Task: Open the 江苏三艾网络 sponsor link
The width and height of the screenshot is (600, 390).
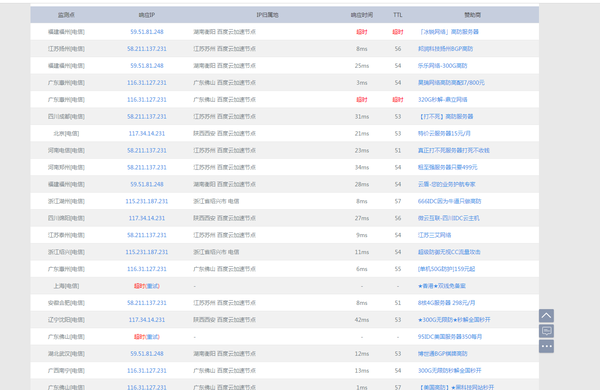Action: point(434,235)
